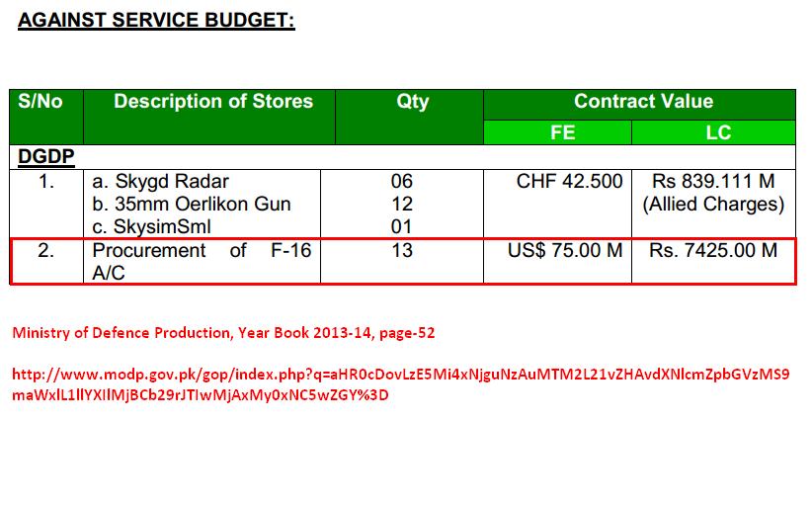812x506 pixels.
Task: Open the modp.gov.pk URL first line
Action: point(401,375)
